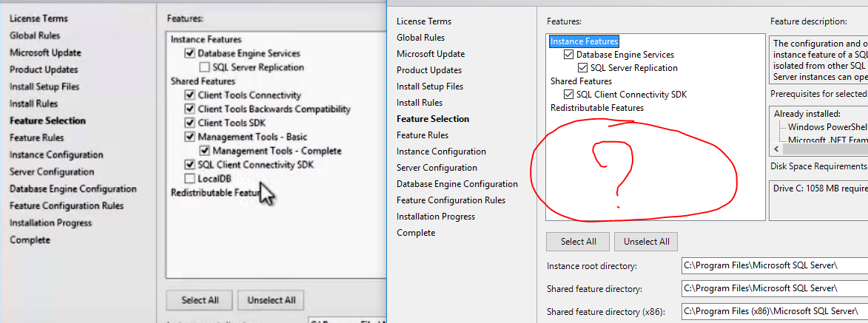Open Feature Configuration Rules in left window
Viewport: 868px width, 323px height.
(x=67, y=206)
